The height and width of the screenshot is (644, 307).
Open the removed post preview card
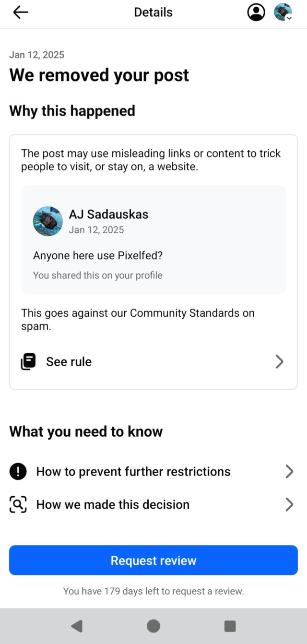153,239
